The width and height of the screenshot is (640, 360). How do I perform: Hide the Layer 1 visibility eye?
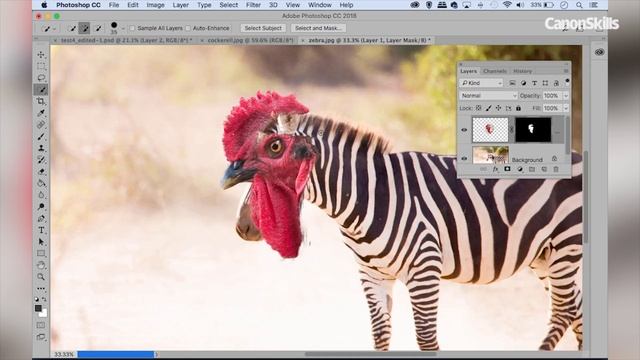(464, 130)
